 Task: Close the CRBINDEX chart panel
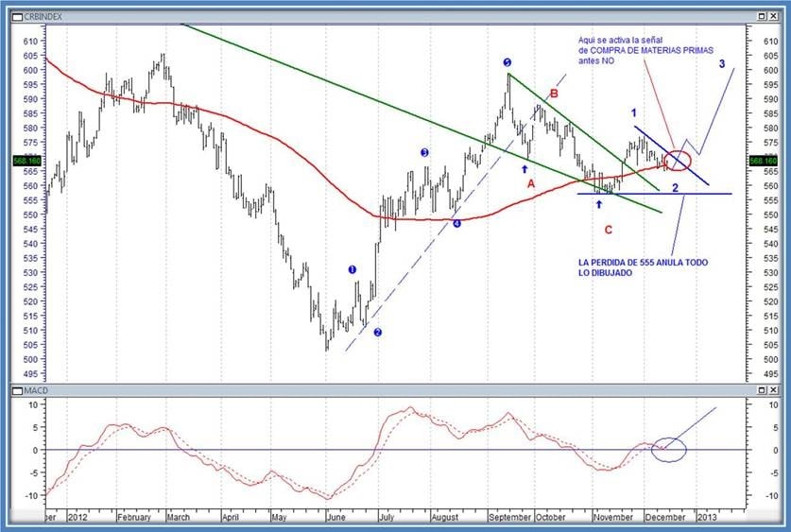click(773, 17)
